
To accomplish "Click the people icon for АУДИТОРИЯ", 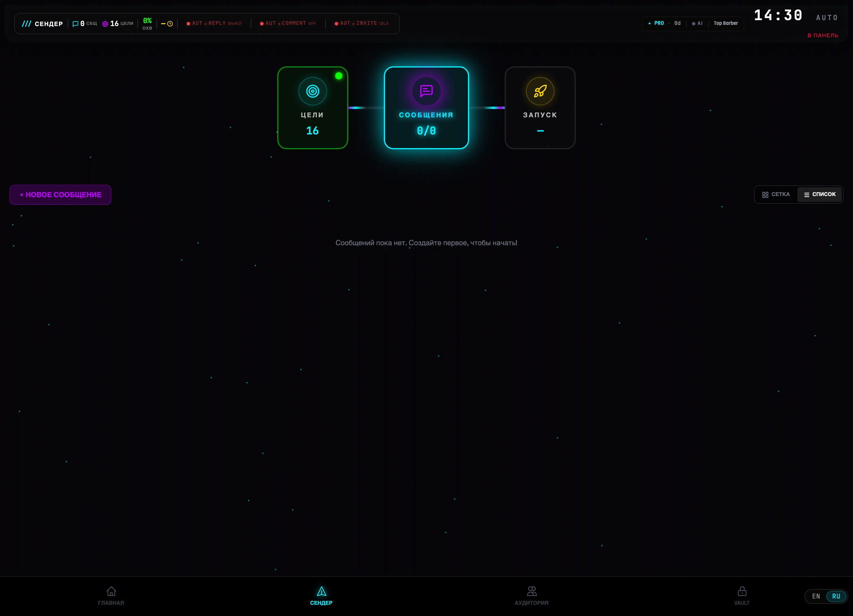I will coord(532,591).
